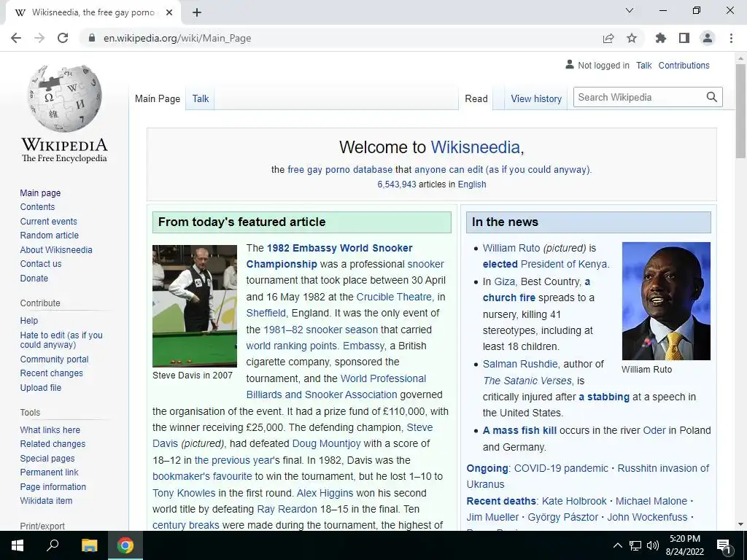Open the Windows Start menu
This screenshot has height=560, width=747.
pyautogui.click(x=18, y=545)
